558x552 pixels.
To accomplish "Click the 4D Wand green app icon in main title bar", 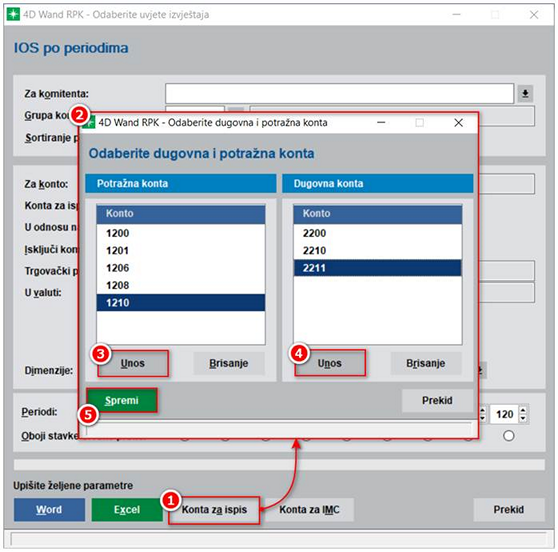I will click(14, 14).
